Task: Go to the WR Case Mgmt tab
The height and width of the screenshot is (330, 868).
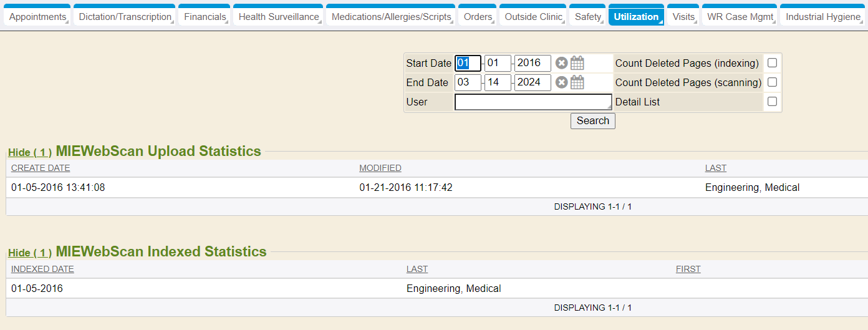Action: pyautogui.click(x=740, y=17)
